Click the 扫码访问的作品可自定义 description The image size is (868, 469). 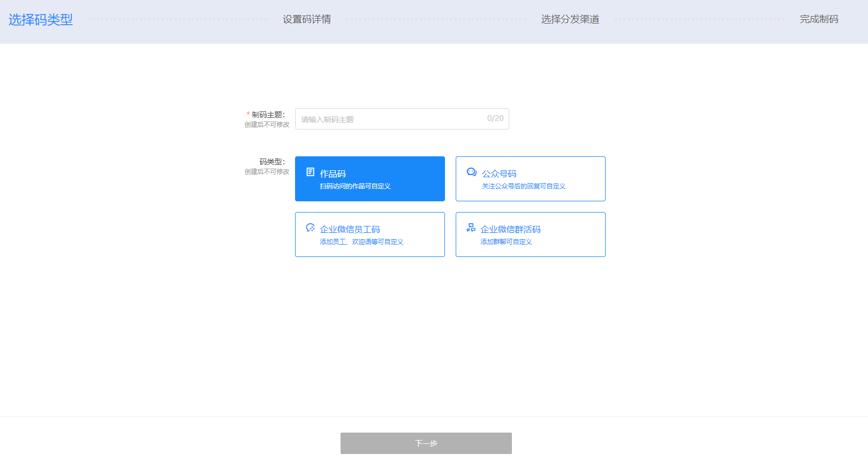(356, 186)
